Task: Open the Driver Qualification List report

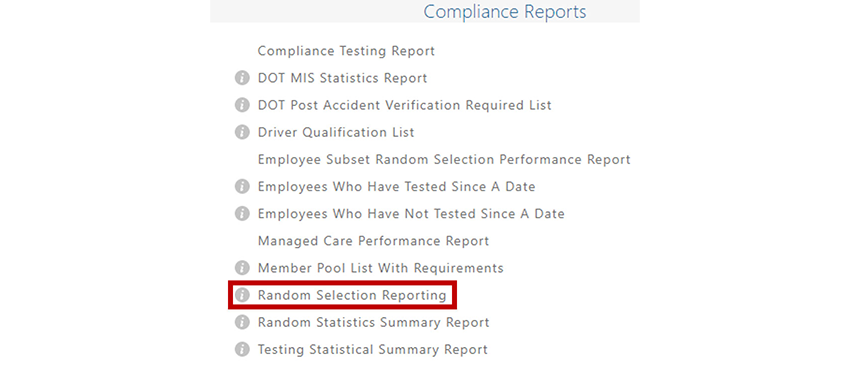Action: click(x=336, y=132)
